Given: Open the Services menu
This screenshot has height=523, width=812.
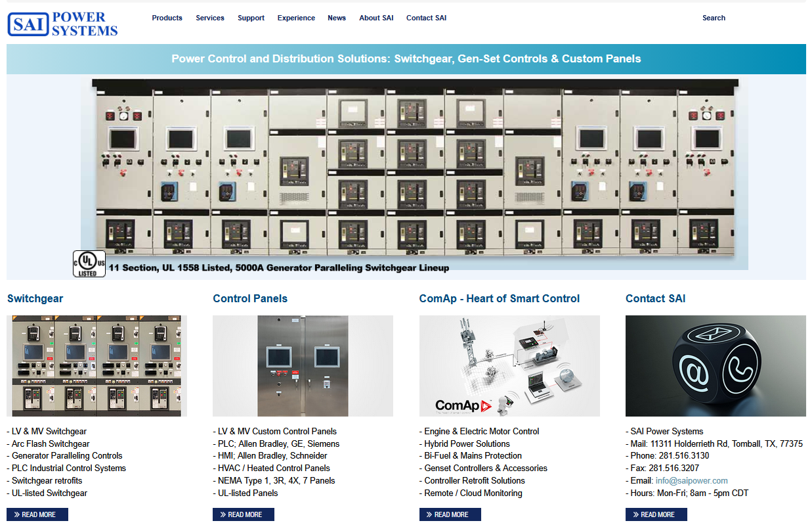Looking at the screenshot, I should [x=210, y=18].
